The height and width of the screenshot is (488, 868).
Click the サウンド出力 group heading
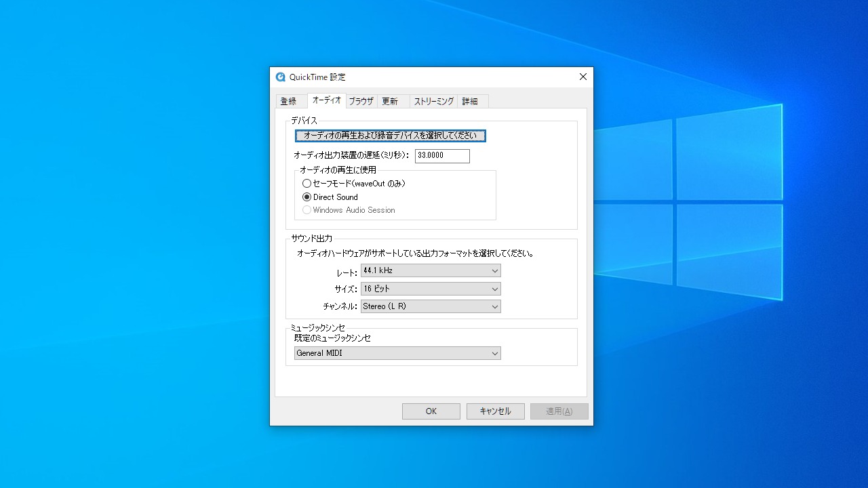312,239
